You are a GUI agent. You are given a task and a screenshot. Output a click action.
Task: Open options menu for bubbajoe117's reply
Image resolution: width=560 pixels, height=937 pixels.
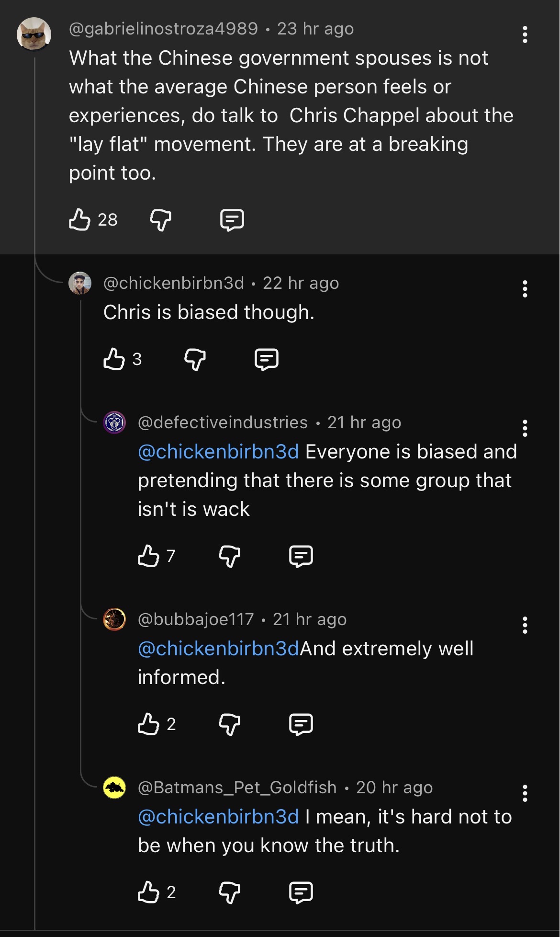click(x=525, y=625)
